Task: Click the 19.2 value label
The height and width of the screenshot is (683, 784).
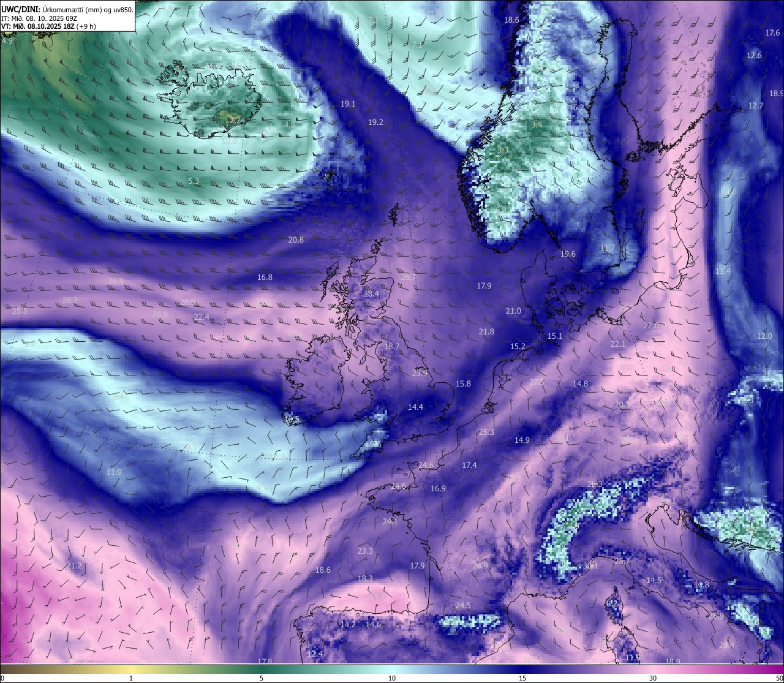Action: 375,123
